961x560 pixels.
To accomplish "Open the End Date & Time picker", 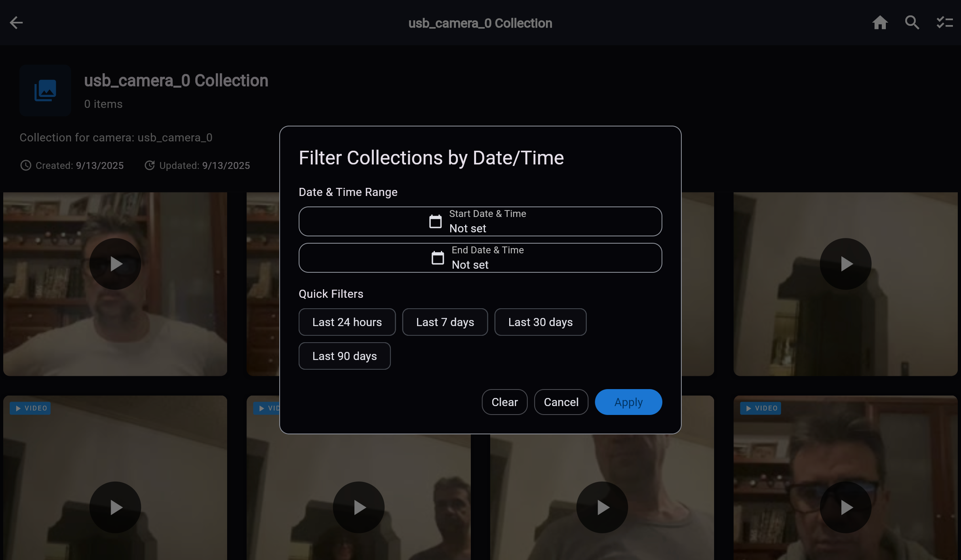I will 480,258.
